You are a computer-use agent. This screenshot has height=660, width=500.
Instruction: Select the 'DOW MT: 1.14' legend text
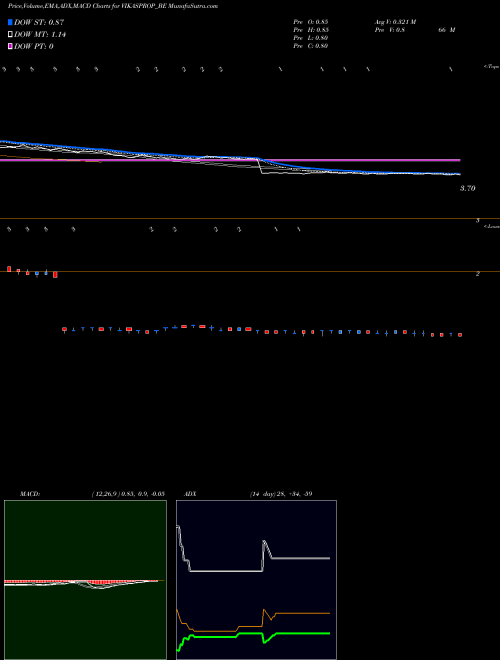click(x=40, y=35)
